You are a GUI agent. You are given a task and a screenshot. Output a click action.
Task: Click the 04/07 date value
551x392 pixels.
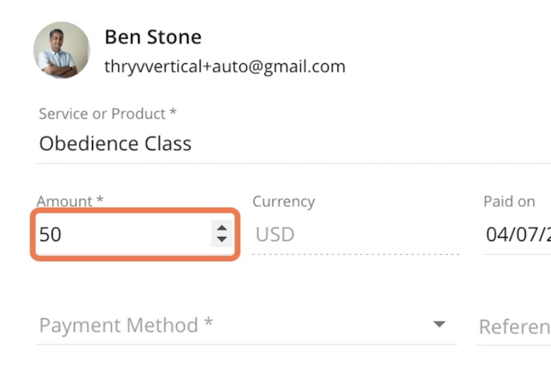(518, 234)
